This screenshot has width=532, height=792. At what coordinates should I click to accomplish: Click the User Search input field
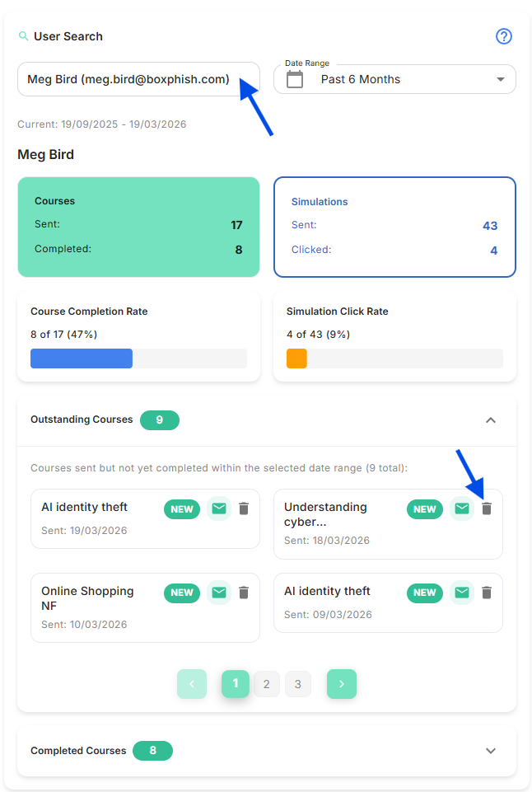click(x=132, y=79)
